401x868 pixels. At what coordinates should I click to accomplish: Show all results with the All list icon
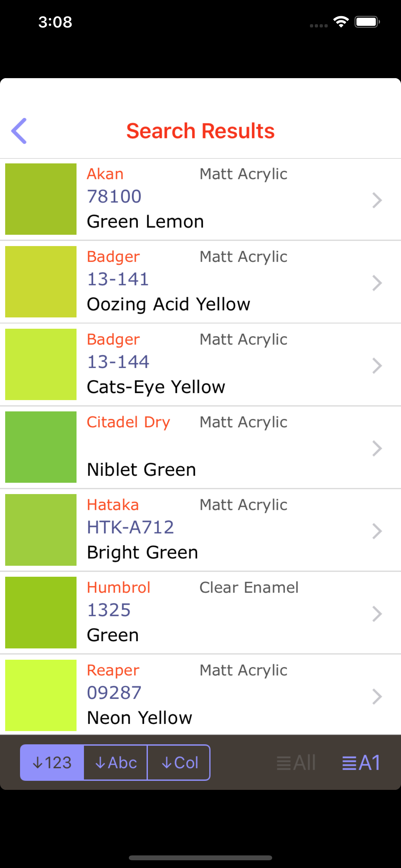pyautogui.click(x=296, y=763)
